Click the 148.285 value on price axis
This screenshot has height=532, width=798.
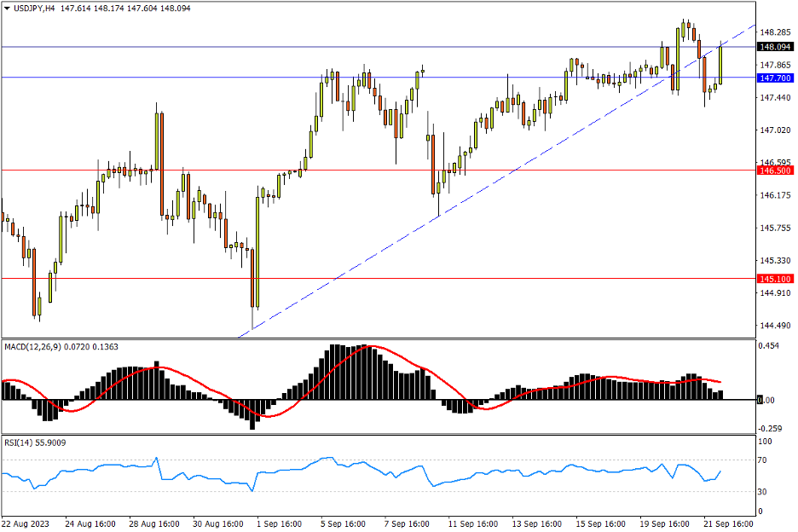(776, 32)
